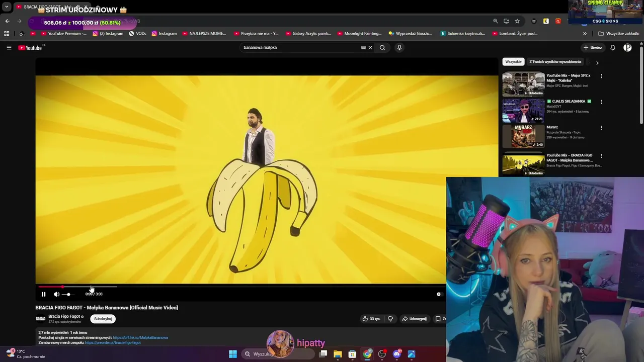Go to the YouTube home logo
The image size is (644, 362).
[30, 48]
